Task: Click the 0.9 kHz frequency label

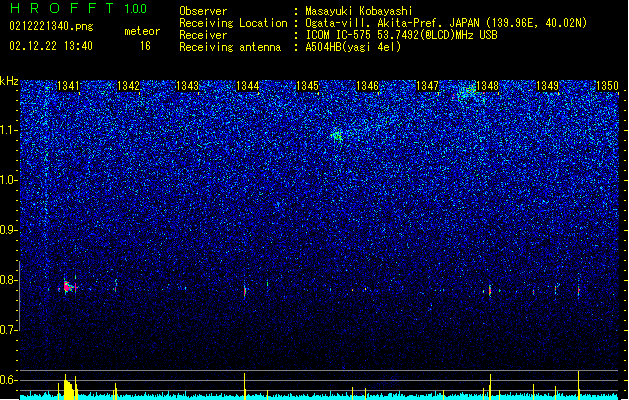Action: [9, 230]
